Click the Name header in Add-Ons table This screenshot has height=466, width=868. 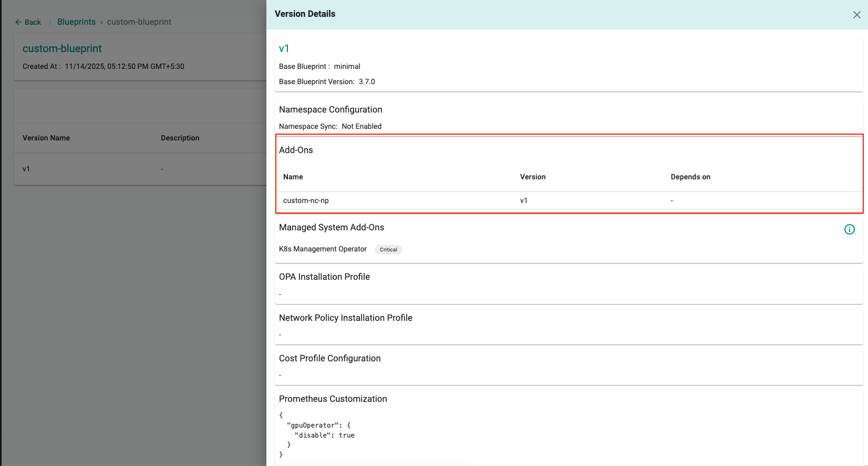click(x=293, y=177)
